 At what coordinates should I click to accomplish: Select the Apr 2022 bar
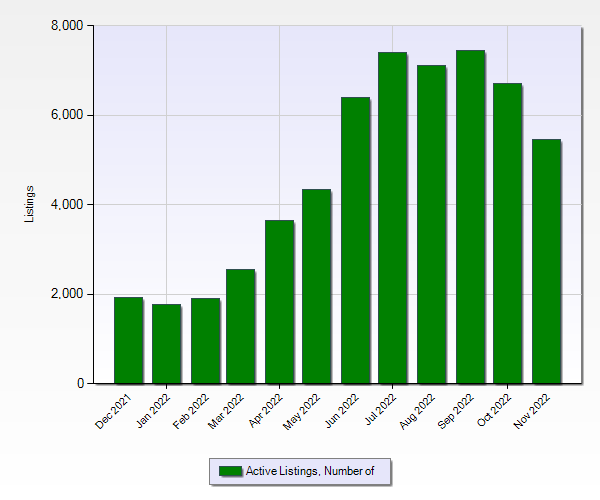[279, 302]
